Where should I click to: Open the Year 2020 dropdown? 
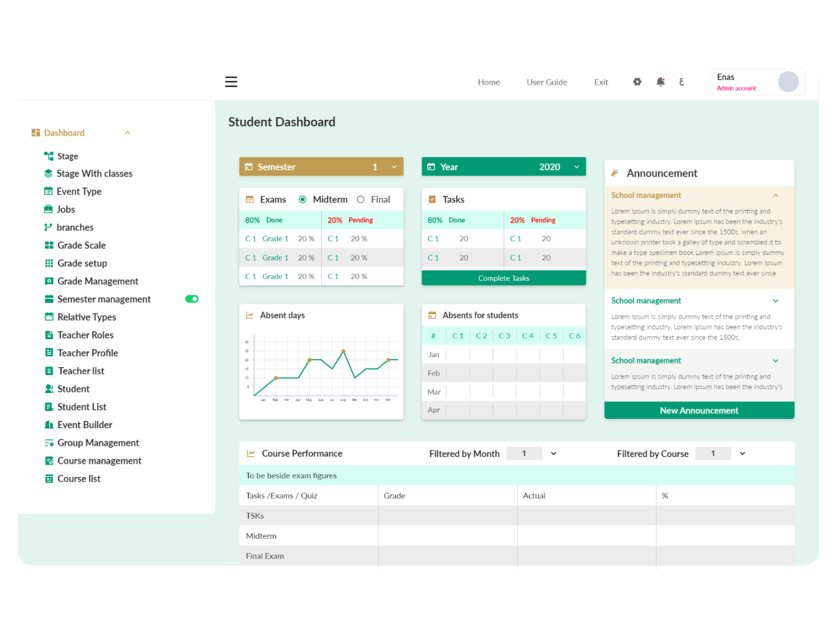575,166
